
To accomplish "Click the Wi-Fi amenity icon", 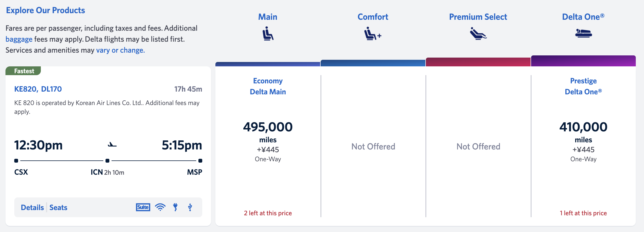I will (160, 207).
